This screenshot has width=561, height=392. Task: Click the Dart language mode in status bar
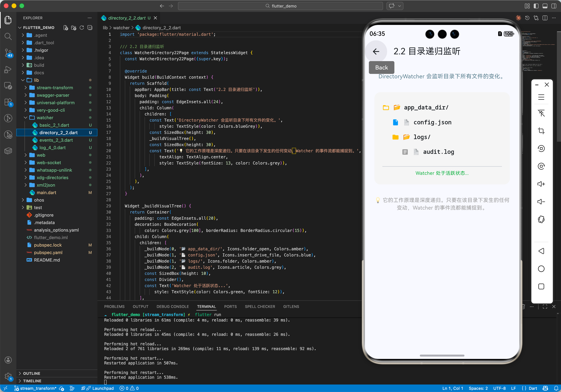point(532,388)
